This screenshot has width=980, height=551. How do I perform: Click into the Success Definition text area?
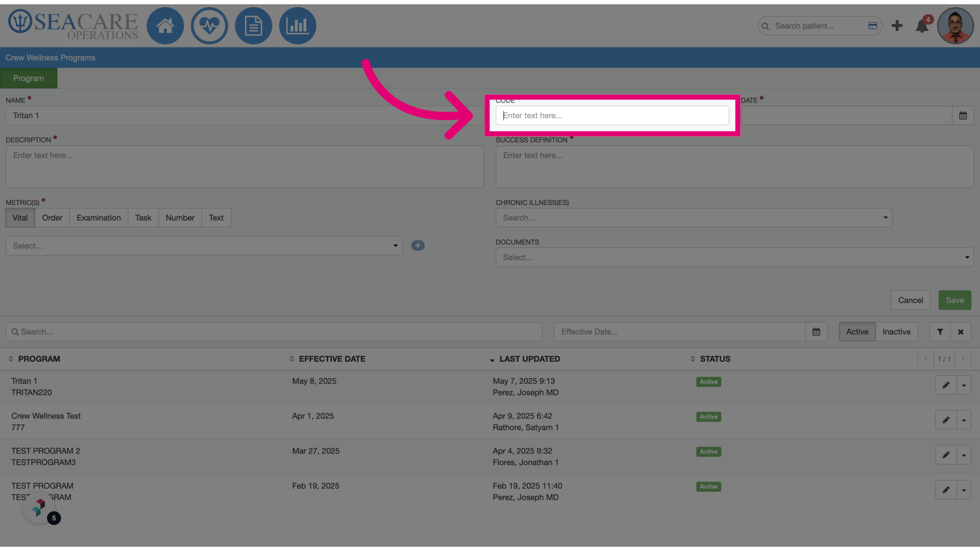[x=734, y=167]
